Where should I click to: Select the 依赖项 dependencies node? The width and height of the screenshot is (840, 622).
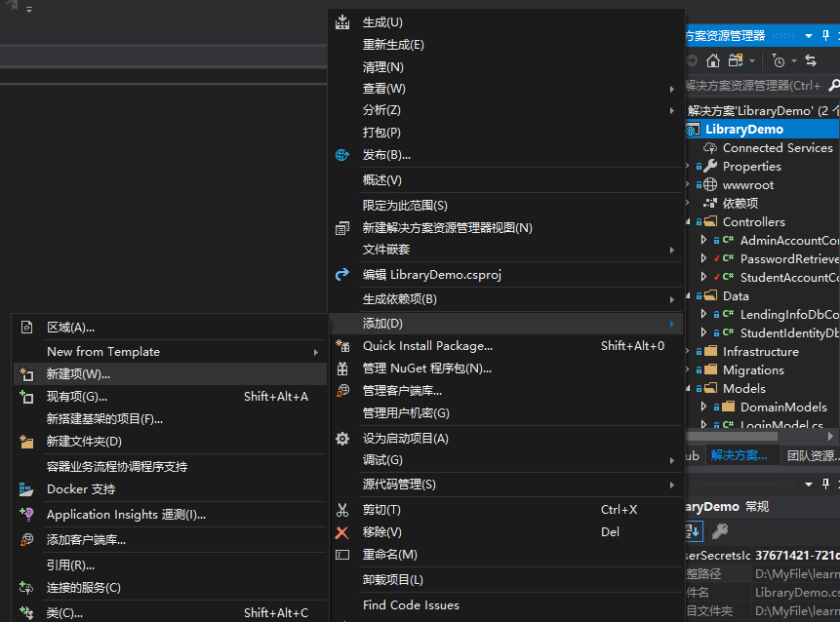[740, 204]
